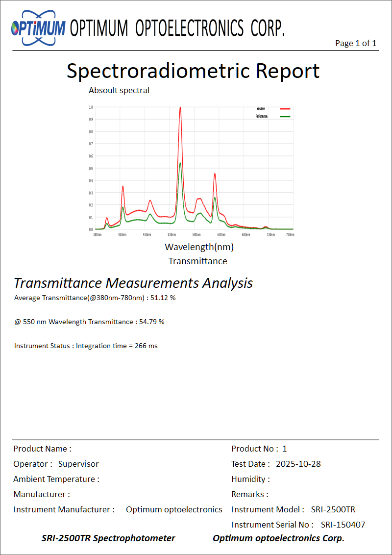392x555 pixels.
Task: Select the Spectroradiometric Report title
Action: click(193, 71)
